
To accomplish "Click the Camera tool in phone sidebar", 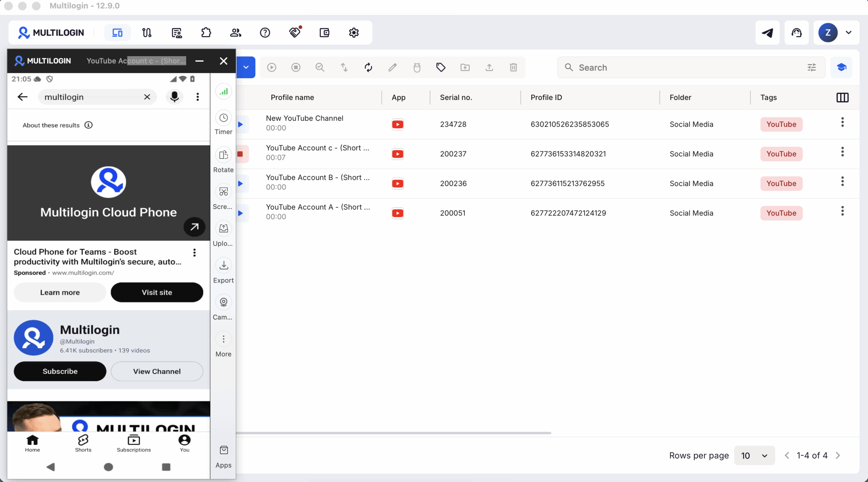I will [223, 308].
